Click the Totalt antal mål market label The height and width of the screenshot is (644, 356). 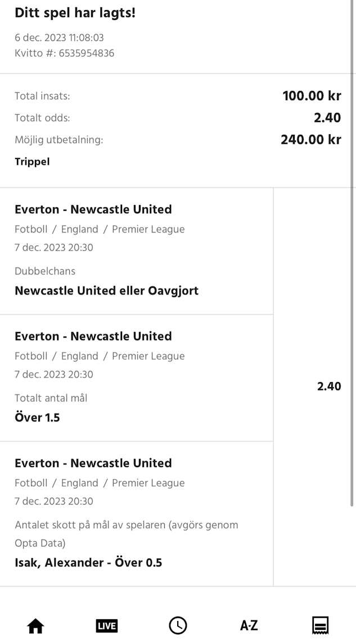(x=51, y=398)
